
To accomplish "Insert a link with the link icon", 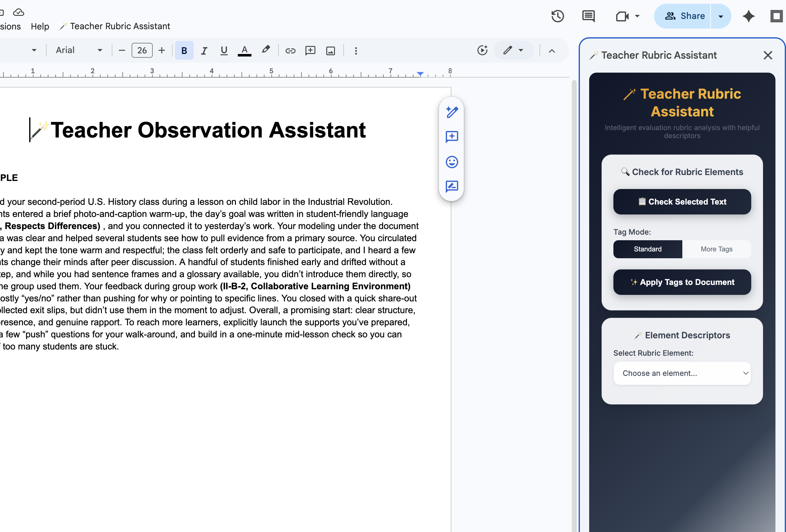I will coord(290,50).
